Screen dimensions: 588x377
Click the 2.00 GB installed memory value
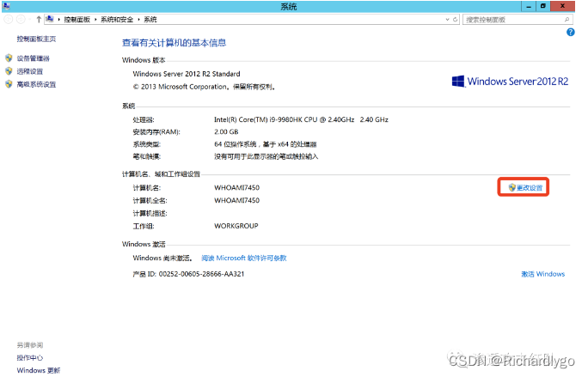coord(226,132)
